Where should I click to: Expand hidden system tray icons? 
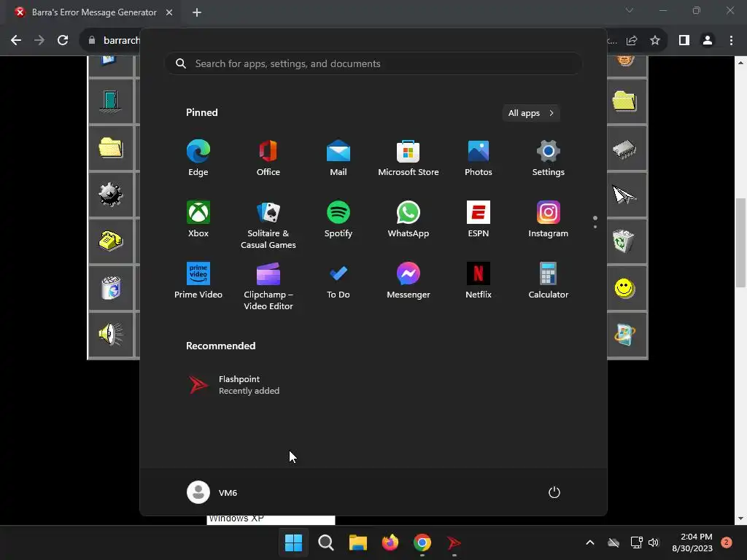589,542
